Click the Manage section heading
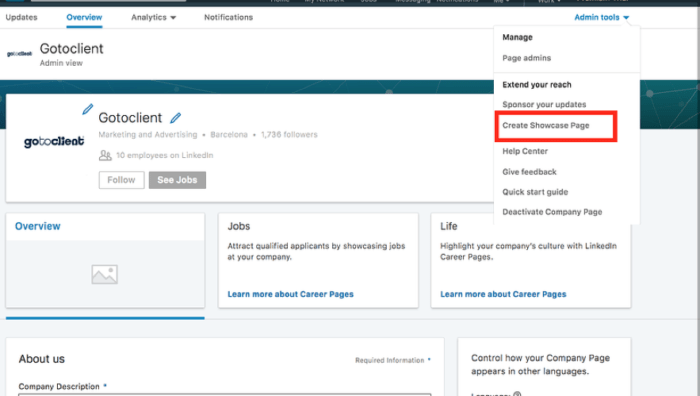Viewport: 700px width, 396px height. tap(517, 38)
